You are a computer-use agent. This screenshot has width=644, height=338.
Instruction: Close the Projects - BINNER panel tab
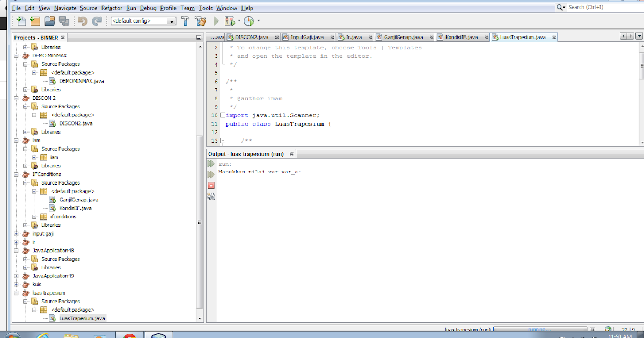(63, 38)
